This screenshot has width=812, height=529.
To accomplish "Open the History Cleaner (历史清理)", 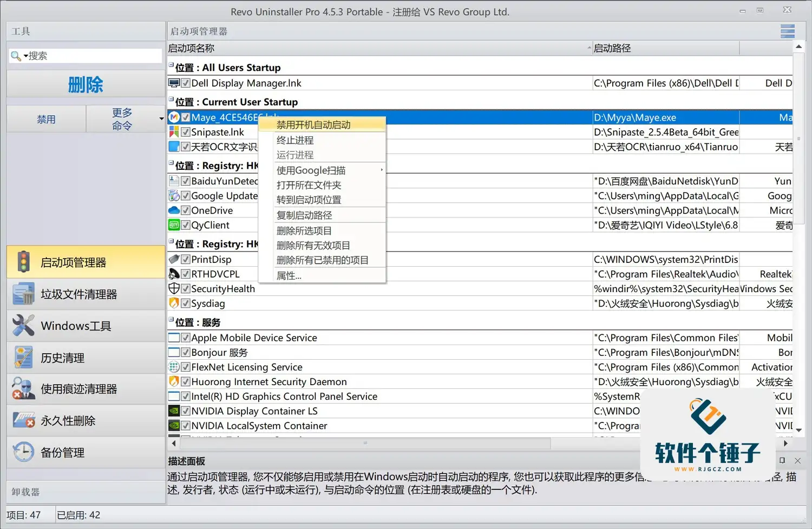I will [x=86, y=358].
